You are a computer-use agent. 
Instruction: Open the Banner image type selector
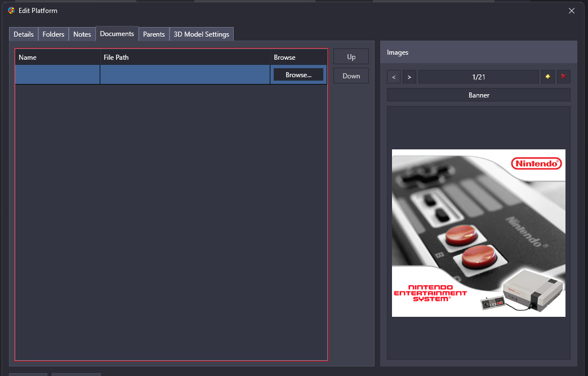click(478, 95)
